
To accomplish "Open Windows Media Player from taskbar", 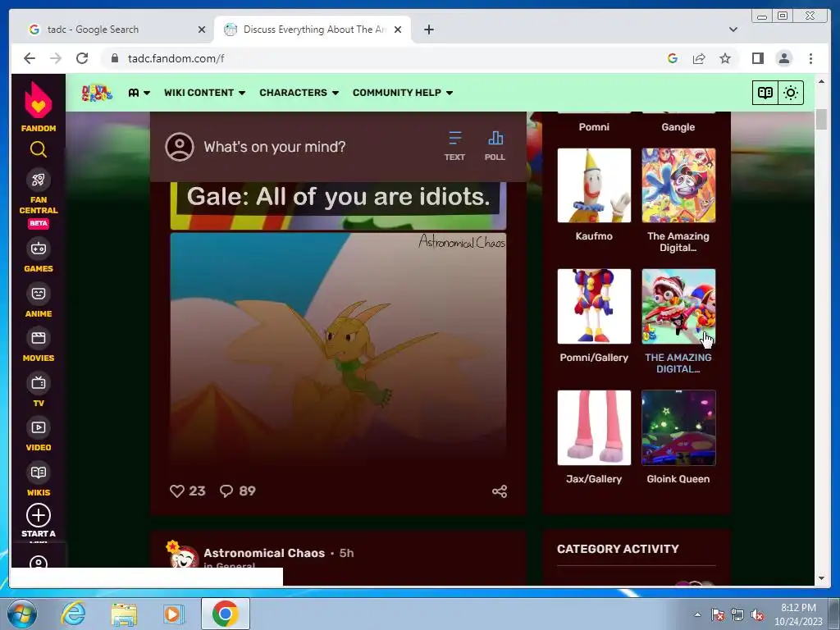I will point(174,614).
